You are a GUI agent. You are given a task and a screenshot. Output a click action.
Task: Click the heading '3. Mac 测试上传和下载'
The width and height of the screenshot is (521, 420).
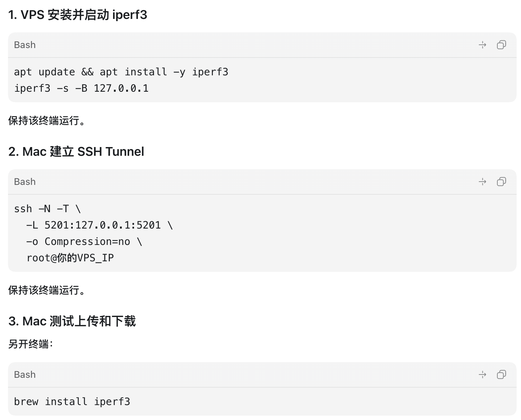tap(72, 321)
